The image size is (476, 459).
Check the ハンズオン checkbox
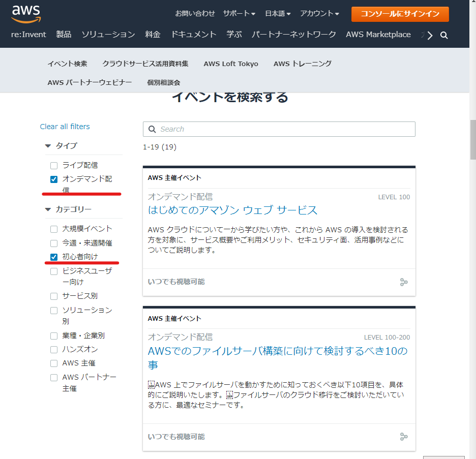[54, 350]
